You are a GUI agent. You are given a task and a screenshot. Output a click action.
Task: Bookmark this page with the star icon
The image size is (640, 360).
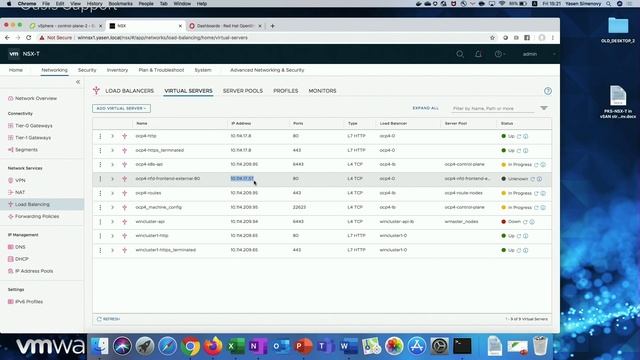(x=492, y=38)
